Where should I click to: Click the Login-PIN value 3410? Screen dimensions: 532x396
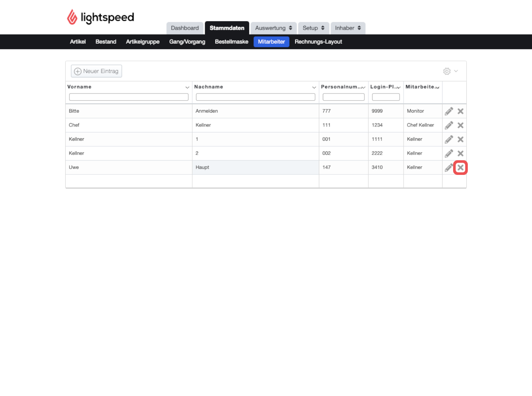[x=377, y=167]
